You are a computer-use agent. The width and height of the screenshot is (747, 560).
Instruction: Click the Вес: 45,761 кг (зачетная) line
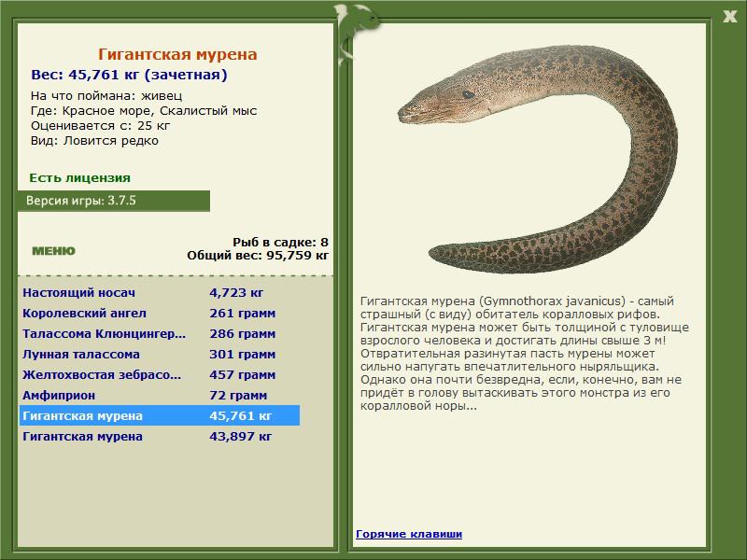[x=129, y=75]
